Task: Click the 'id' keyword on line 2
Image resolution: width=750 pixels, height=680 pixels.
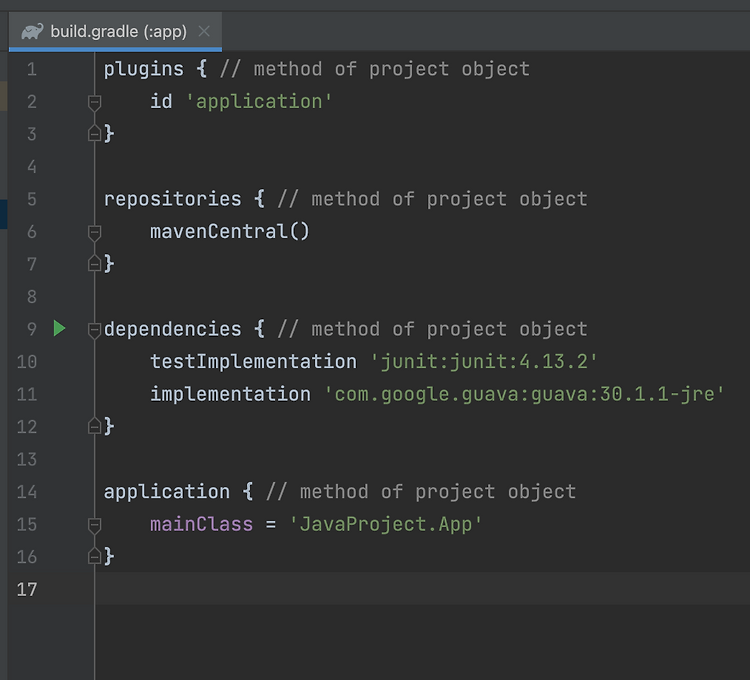Action: pyautogui.click(x=161, y=101)
